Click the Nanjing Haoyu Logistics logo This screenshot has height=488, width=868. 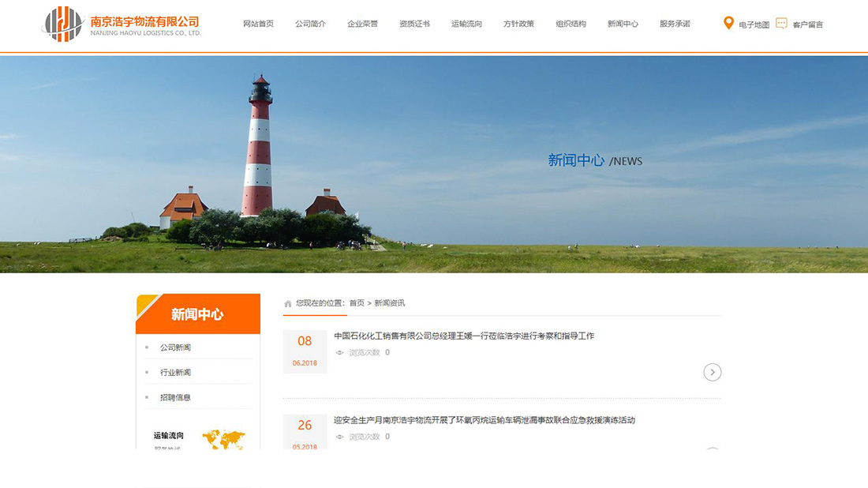coord(122,24)
